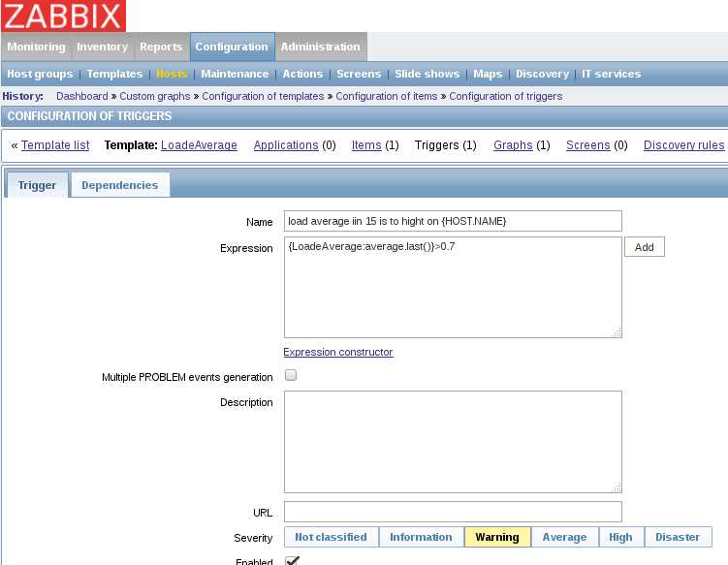Follow the Dashboard history link
The image size is (728, 565).
[81, 96]
